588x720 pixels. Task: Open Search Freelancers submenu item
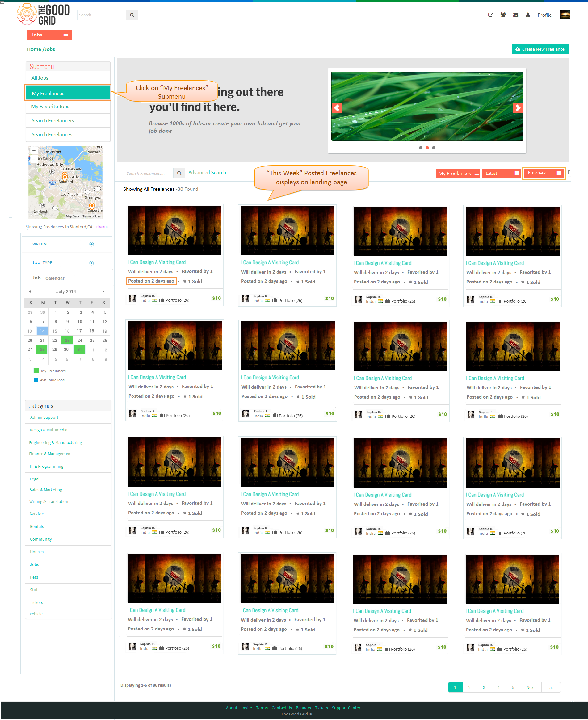pyautogui.click(x=53, y=120)
